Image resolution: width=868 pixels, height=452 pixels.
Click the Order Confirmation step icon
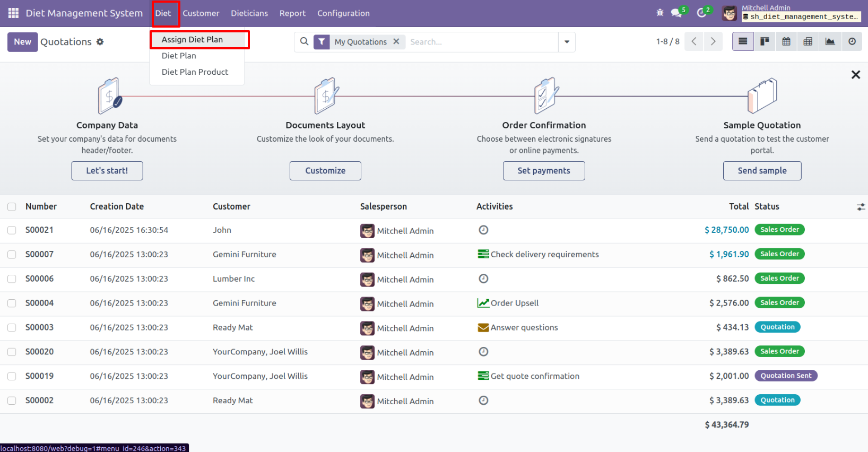click(546, 96)
